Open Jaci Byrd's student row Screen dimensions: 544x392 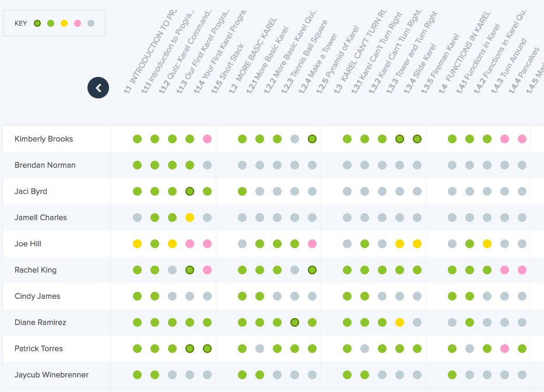pos(30,191)
